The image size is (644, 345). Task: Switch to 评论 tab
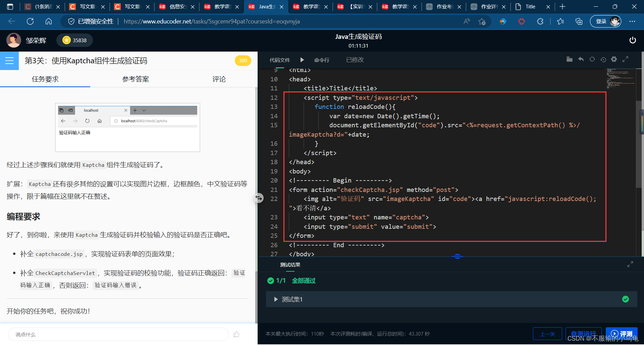pyautogui.click(x=219, y=79)
